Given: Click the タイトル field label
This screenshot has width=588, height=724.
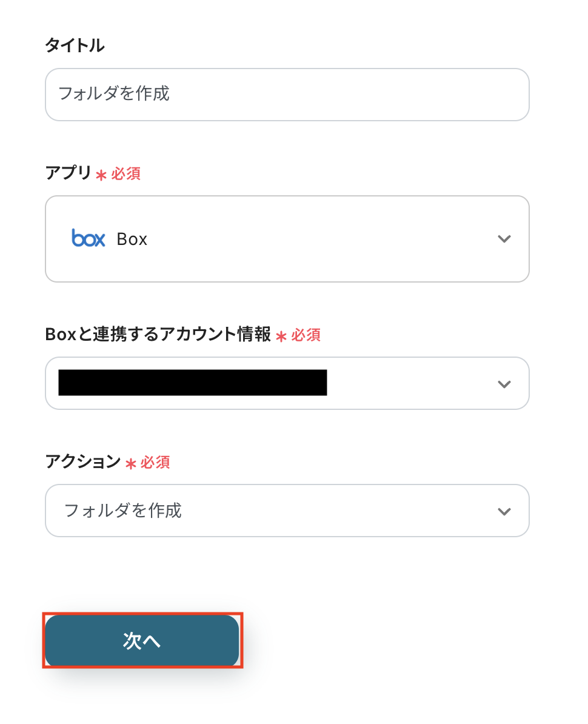Looking at the screenshot, I should pos(75,45).
